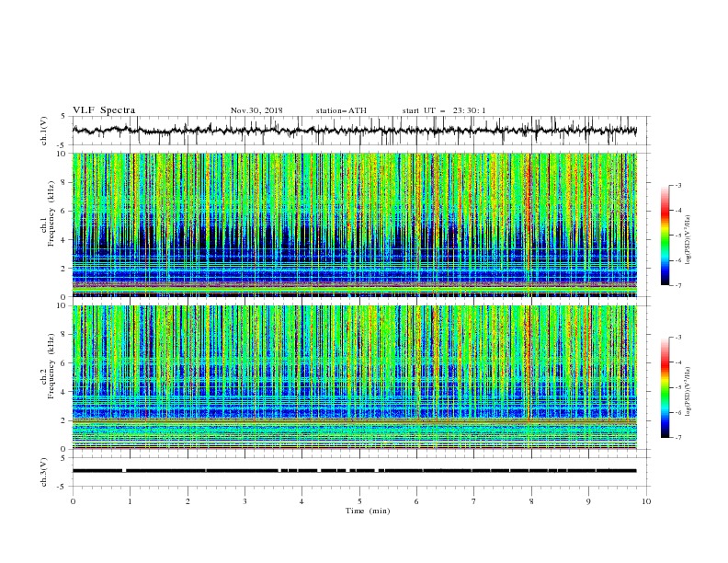Click the ch.1 voltage waveform trace
The height and width of the screenshot is (563, 728).
click(354, 131)
